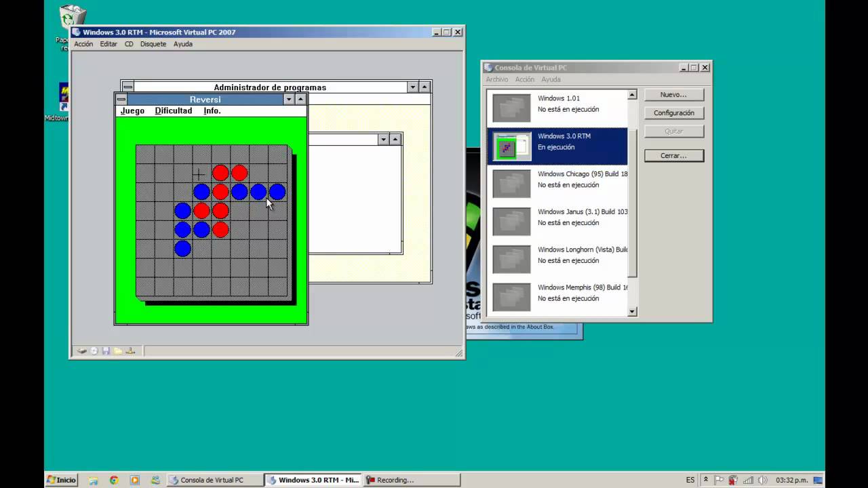This screenshot has height=488, width=868.
Task: Click the console list scroll-down arrow
Action: coord(632,312)
